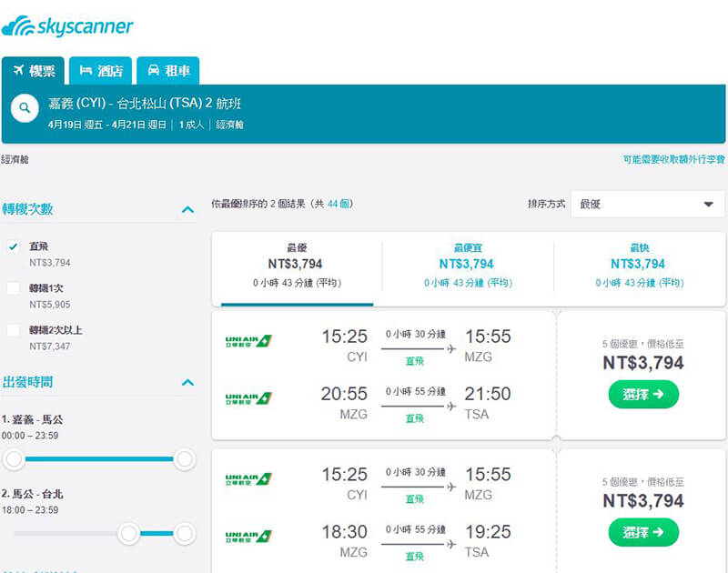The width and height of the screenshot is (728, 573).
Task: Click the 1. 嘉義 - 馬公 label
Action: tap(32, 419)
